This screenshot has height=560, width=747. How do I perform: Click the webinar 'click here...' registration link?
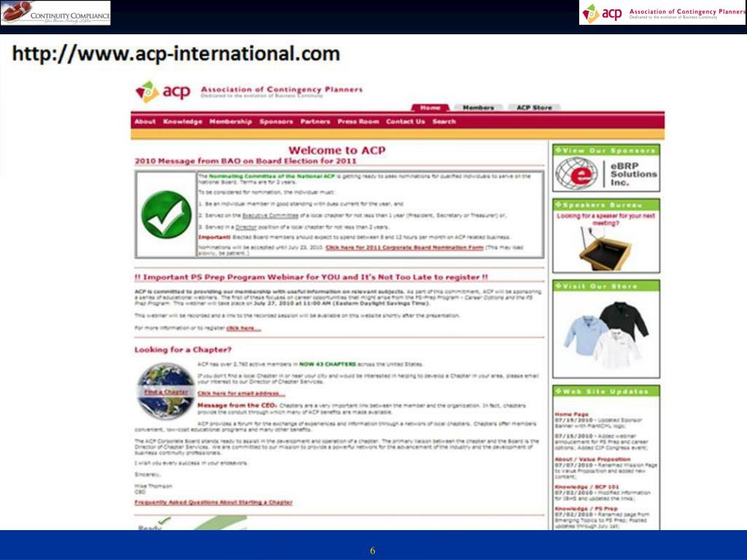[x=244, y=328]
